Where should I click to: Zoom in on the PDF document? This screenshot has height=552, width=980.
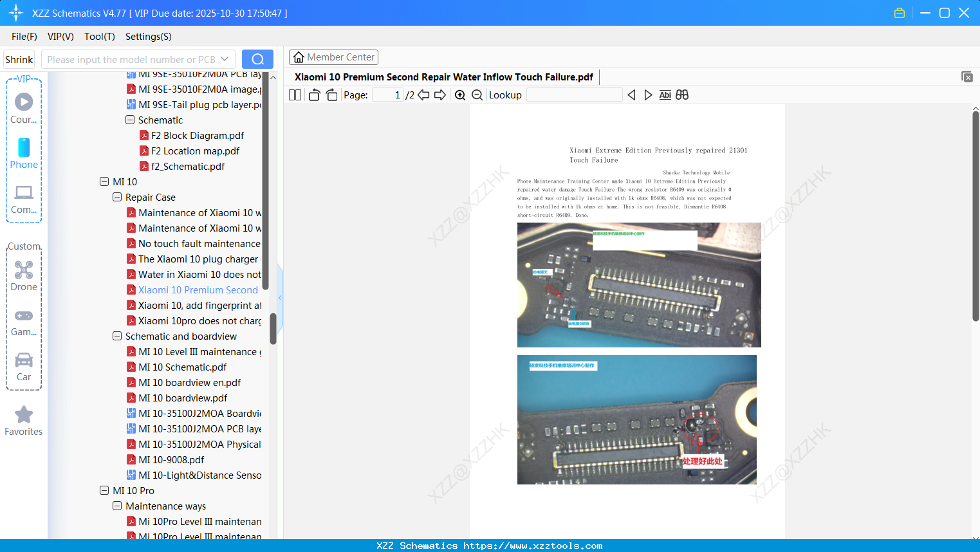coord(460,95)
